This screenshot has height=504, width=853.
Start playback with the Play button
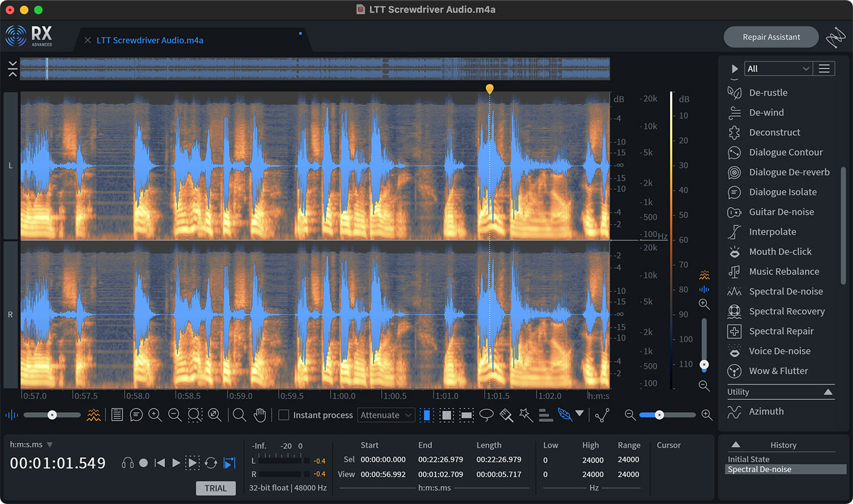tap(176, 463)
